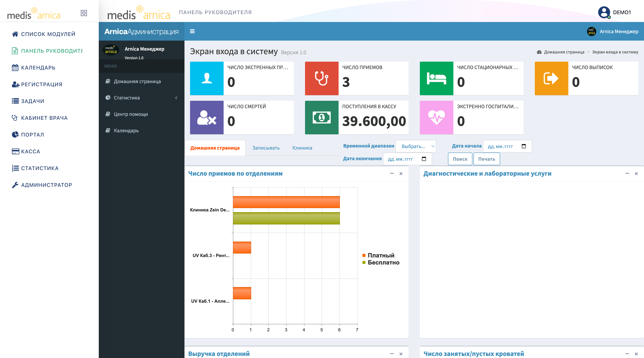Viewport: 644px width, 358px height.
Task: Click the deaths user-x icon on purple card
Action: click(x=207, y=117)
